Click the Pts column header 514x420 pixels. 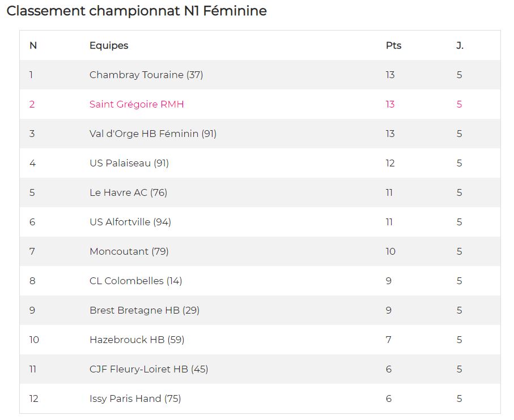coord(393,45)
